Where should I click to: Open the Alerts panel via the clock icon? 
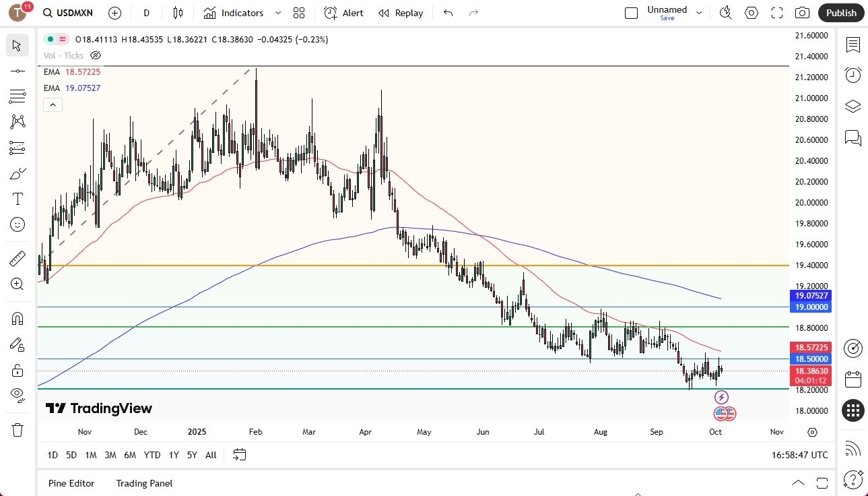(x=853, y=75)
